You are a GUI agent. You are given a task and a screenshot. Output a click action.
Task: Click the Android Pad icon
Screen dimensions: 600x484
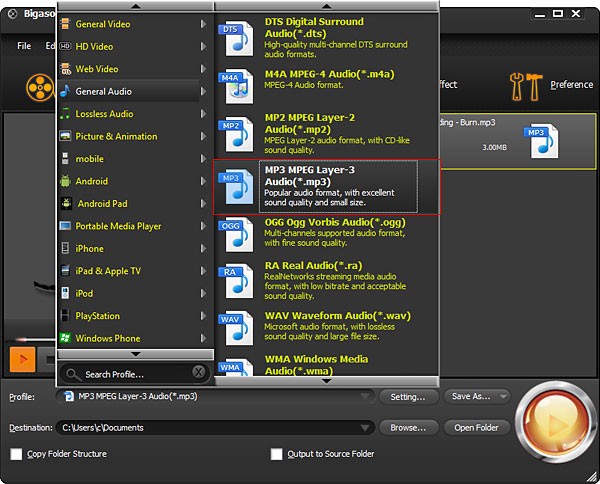66,204
